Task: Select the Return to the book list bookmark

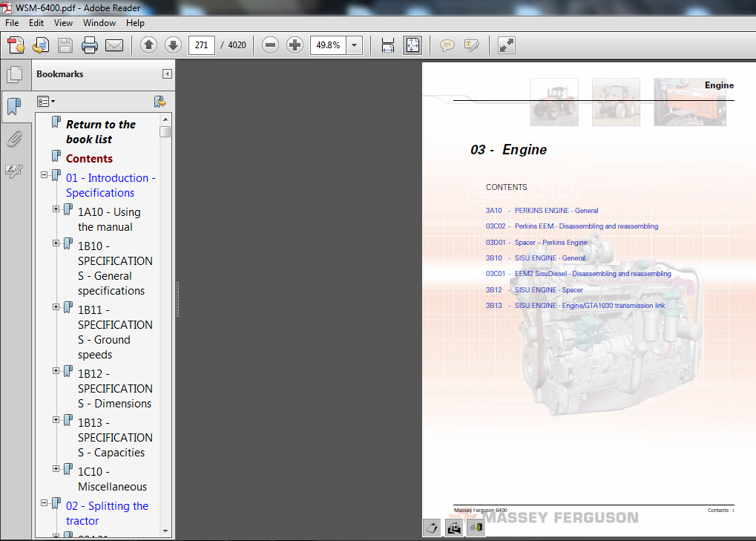Action: [101, 131]
